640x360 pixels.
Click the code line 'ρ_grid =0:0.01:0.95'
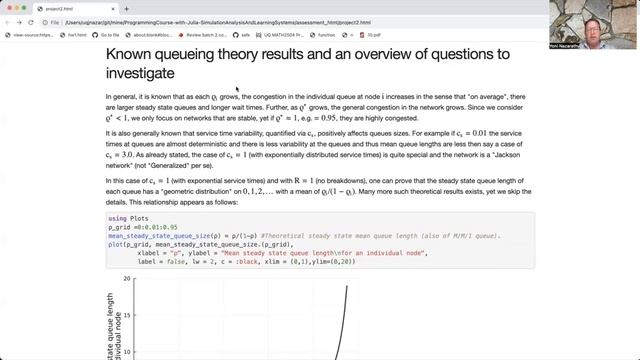[143, 227]
